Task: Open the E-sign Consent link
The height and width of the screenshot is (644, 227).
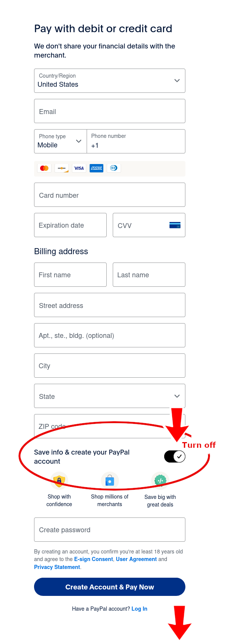Action: coord(93,559)
